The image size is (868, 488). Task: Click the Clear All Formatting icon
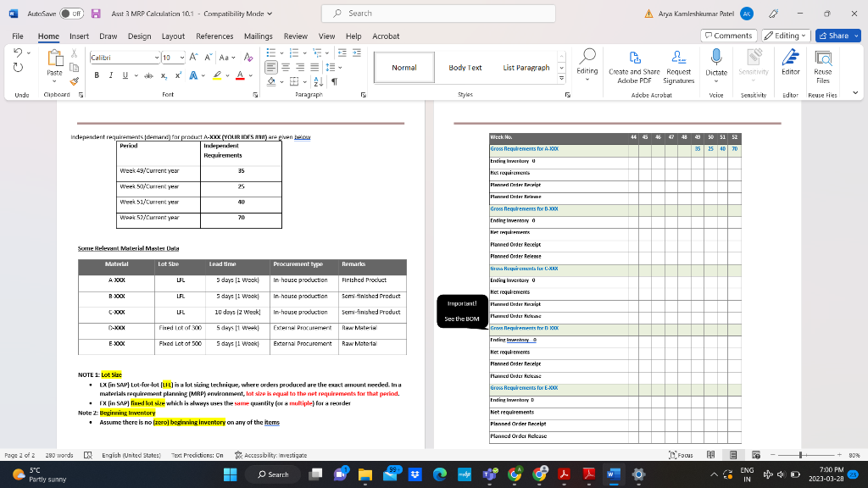pos(248,57)
